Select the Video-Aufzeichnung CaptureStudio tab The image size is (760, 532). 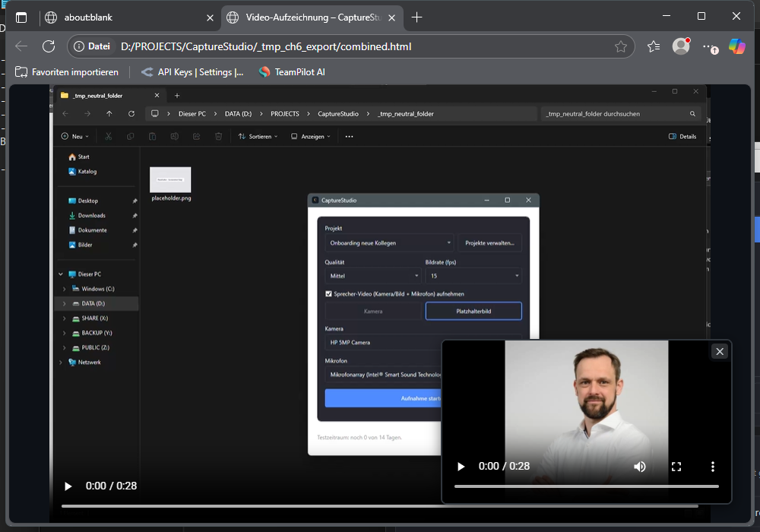(312, 17)
